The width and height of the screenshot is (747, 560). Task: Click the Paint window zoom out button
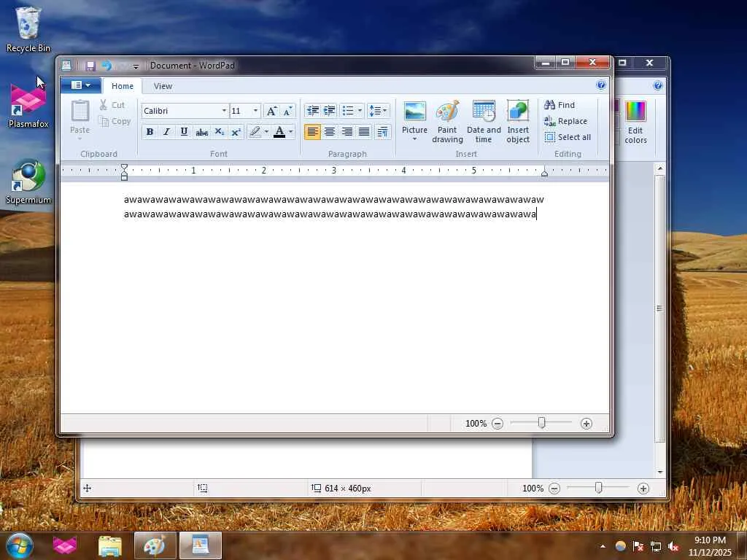coord(554,488)
